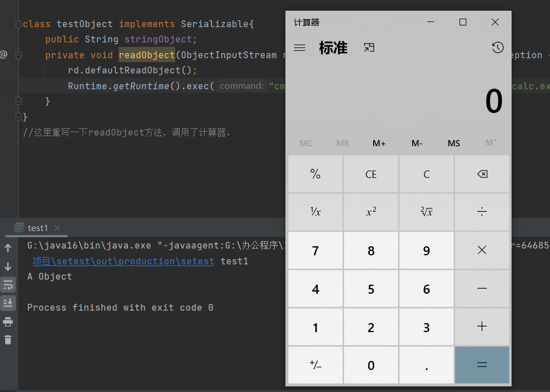This screenshot has width=550, height=392.
Task: Collapse the testObject class fold marker
Action: pyautogui.click(x=18, y=24)
